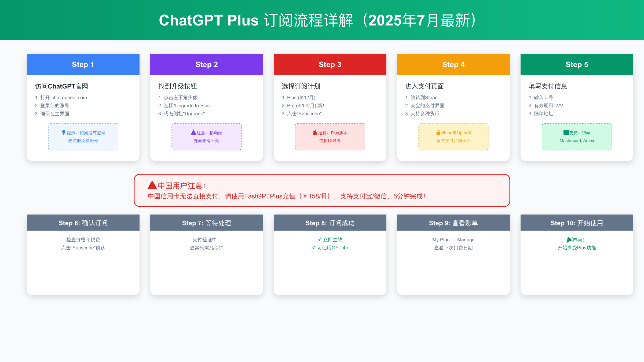Image resolution: width=644 pixels, height=362 pixels.
Task: Click the 性价比最高 text
Action: click(330, 141)
